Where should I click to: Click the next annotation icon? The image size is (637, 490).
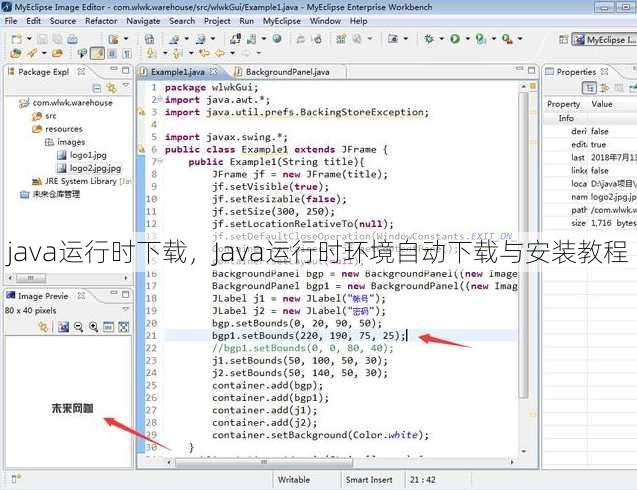pos(152,53)
